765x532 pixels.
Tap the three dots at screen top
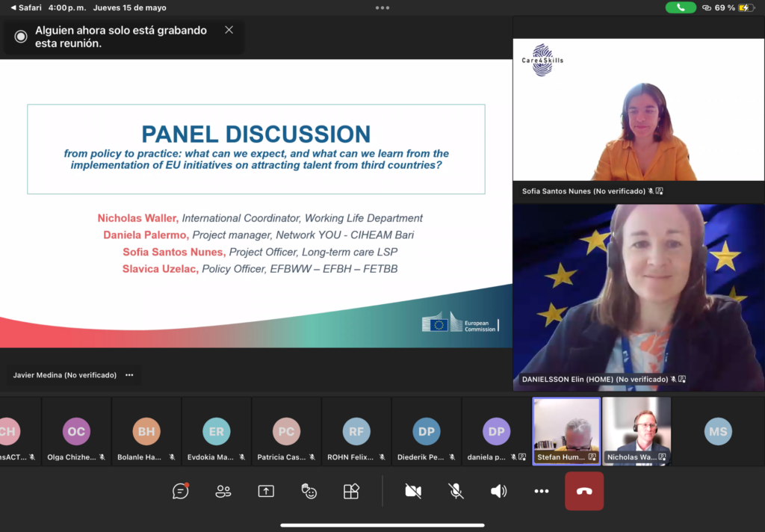click(382, 7)
